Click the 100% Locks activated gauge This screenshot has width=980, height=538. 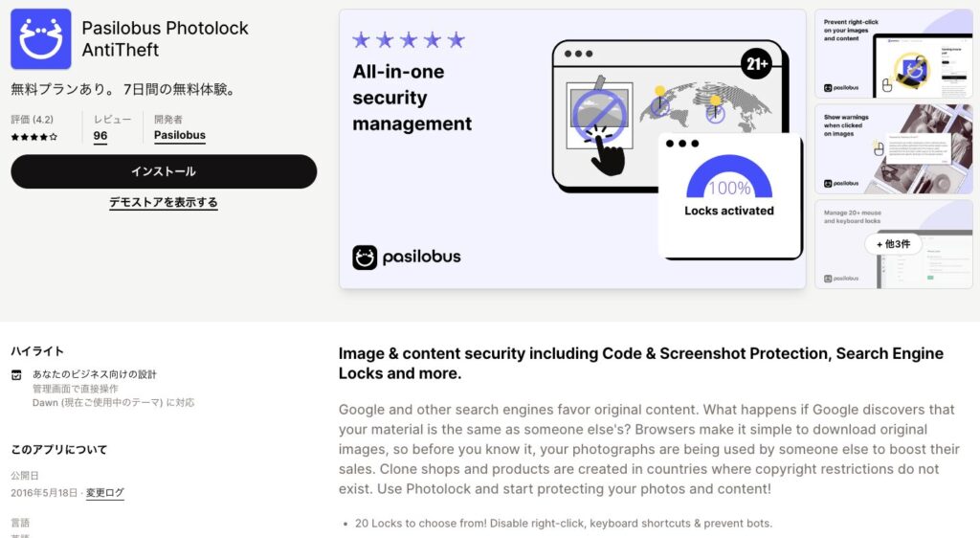pos(729,187)
